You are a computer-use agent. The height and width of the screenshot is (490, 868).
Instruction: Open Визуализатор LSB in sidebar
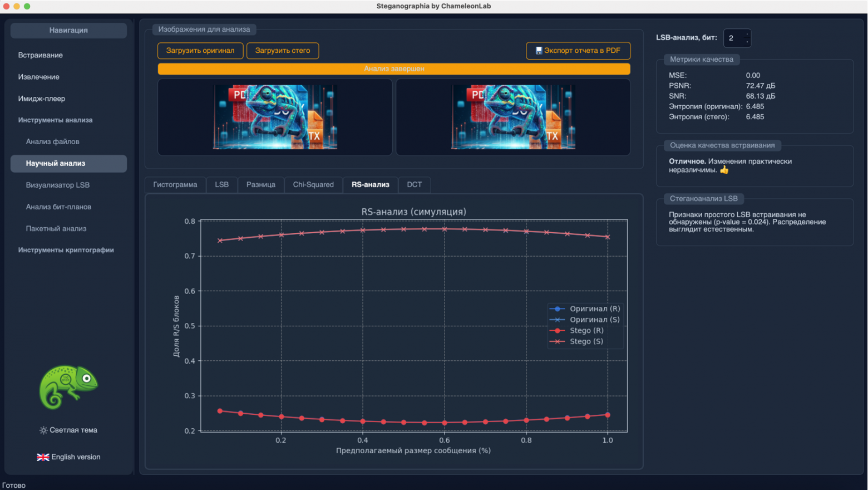[x=57, y=185]
